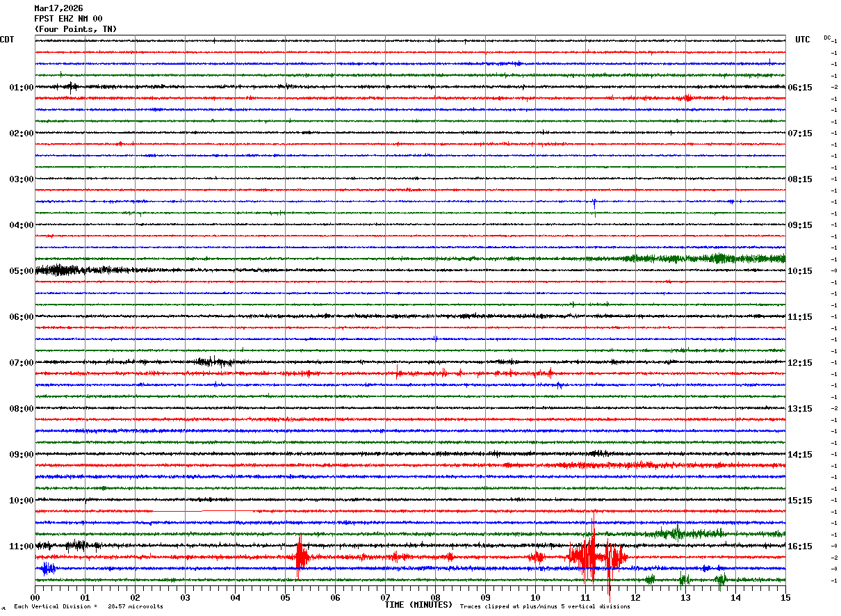Select the 16:15 UTC time label

[x=800, y=546]
